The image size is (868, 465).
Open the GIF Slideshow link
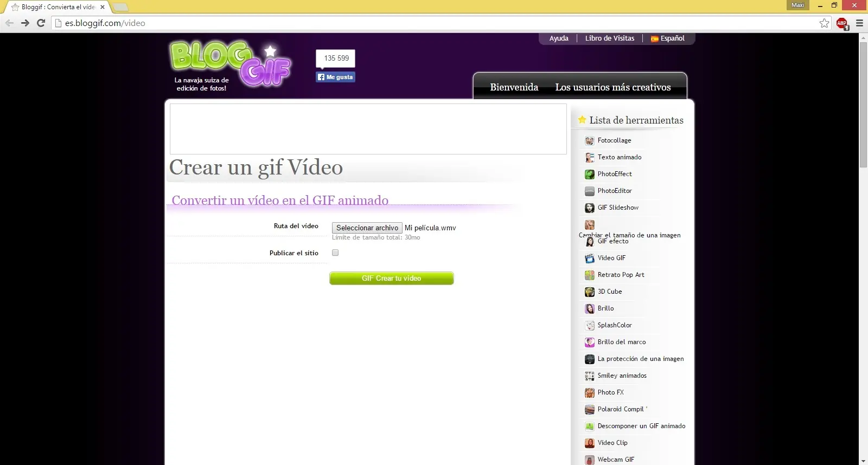(x=618, y=208)
